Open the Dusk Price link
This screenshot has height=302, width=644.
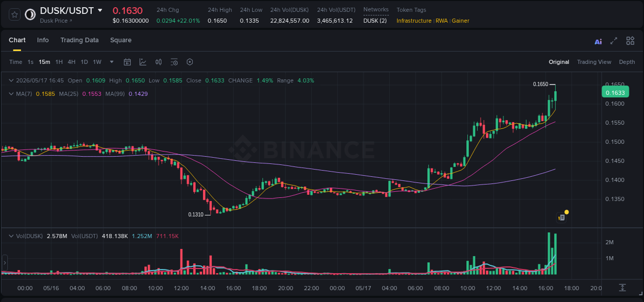tap(56, 21)
